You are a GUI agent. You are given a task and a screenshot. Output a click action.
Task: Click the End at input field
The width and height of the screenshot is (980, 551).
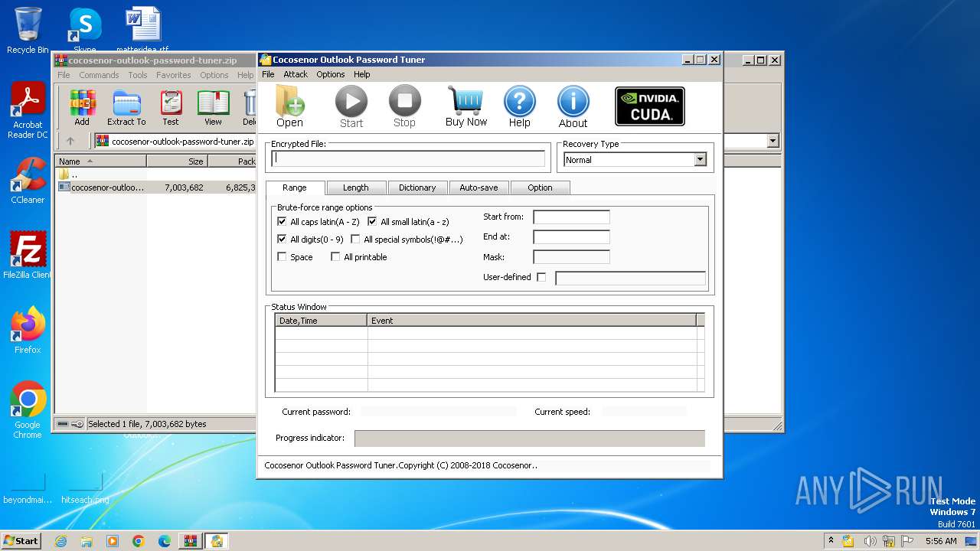571,237
